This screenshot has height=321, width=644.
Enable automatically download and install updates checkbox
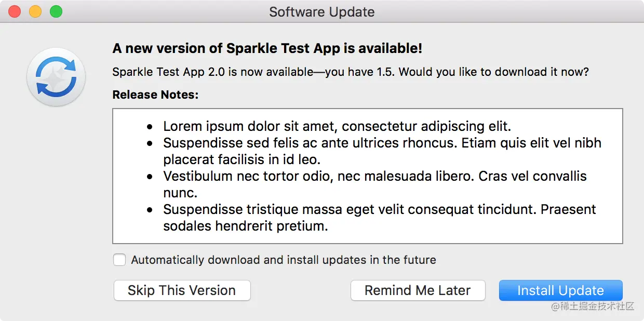(119, 260)
